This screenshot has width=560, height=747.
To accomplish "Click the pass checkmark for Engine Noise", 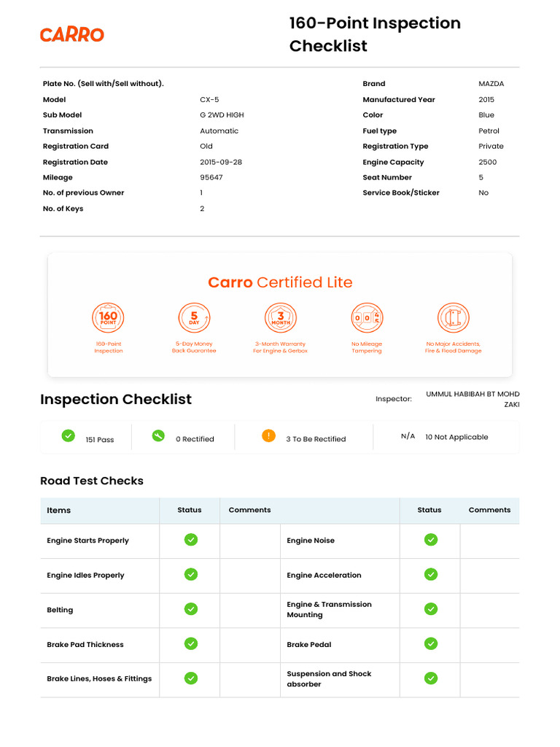I will coord(431,540).
